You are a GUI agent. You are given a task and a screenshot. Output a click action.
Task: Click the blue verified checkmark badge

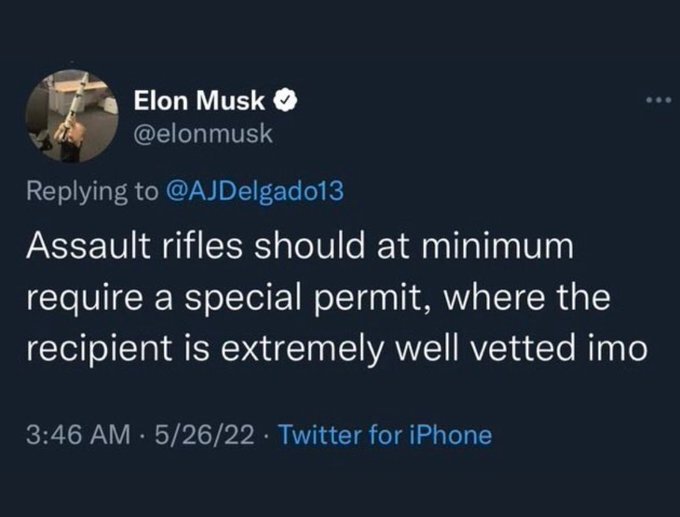283,102
